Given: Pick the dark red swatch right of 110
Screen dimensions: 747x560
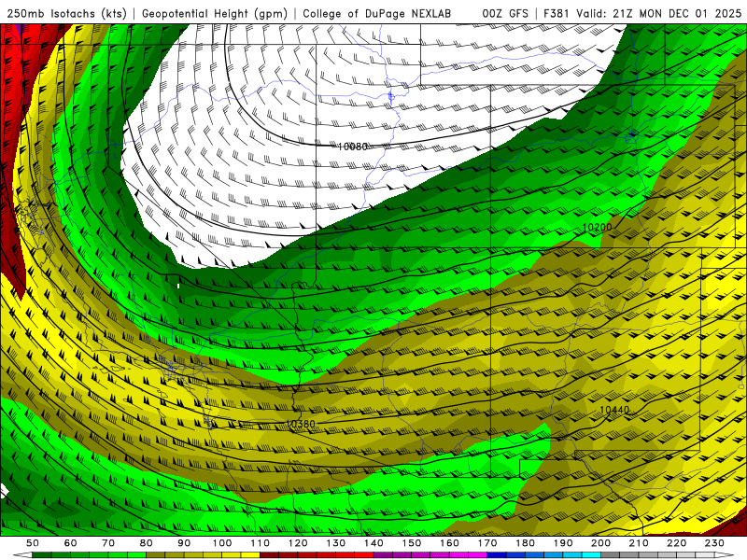Looking at the screenshot, I should (270, 555).
